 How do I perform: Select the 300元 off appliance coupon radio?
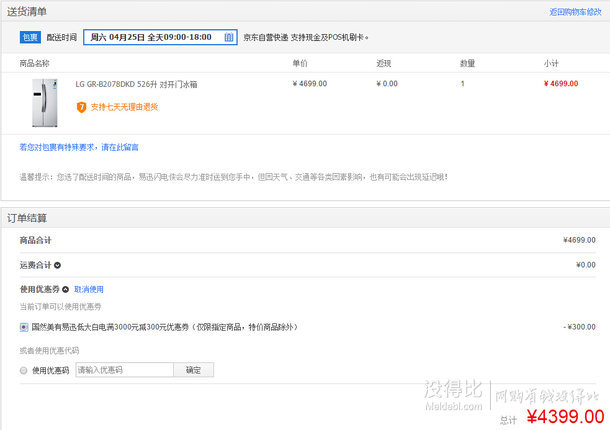coord(24,327)
